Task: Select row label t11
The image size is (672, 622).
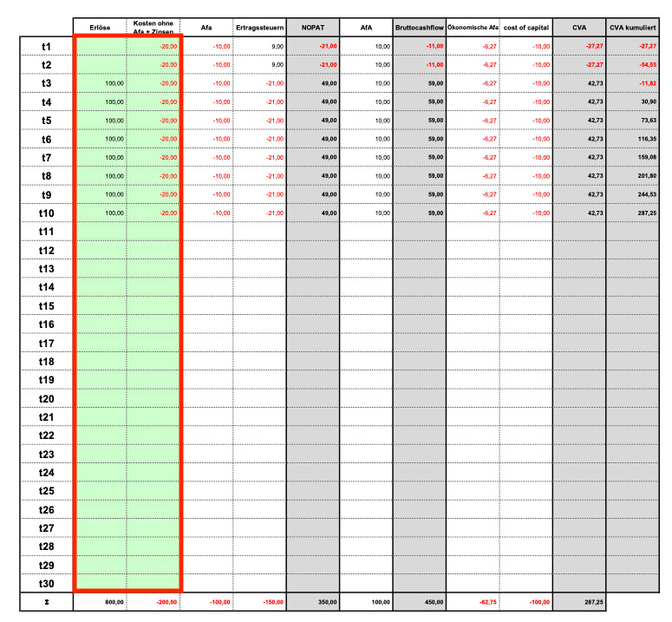Action: pos(46,232)
